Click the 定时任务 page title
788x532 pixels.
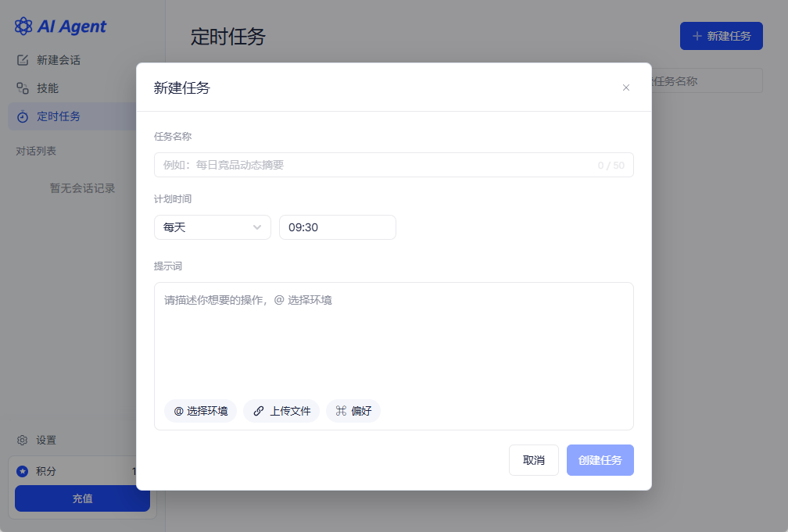click(227, 37)
